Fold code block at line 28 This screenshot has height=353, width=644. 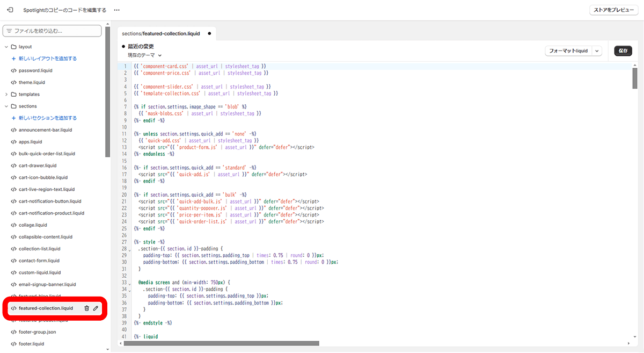click(130, 250)
